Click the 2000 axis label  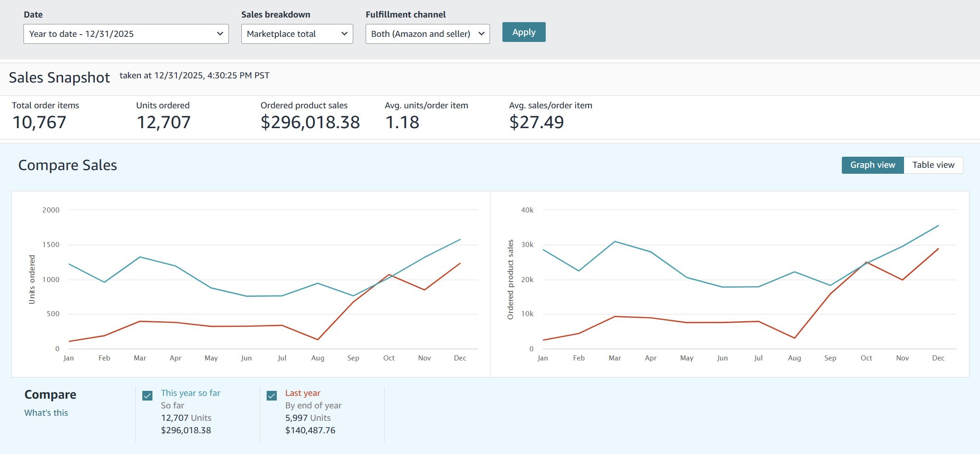click(x=51, y=210)
